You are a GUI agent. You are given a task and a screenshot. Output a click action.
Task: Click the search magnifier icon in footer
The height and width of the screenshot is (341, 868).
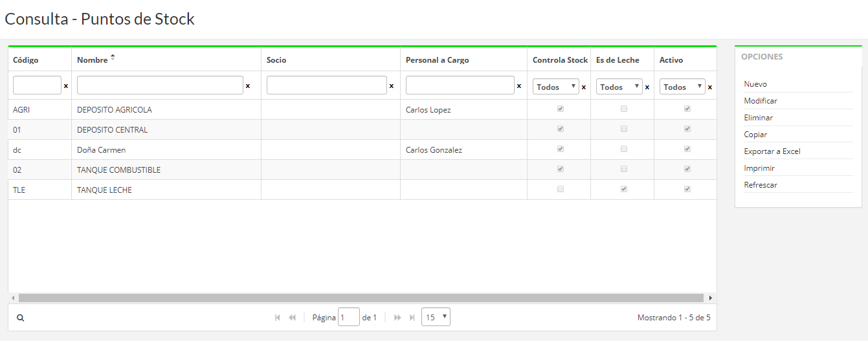point(21,318)
